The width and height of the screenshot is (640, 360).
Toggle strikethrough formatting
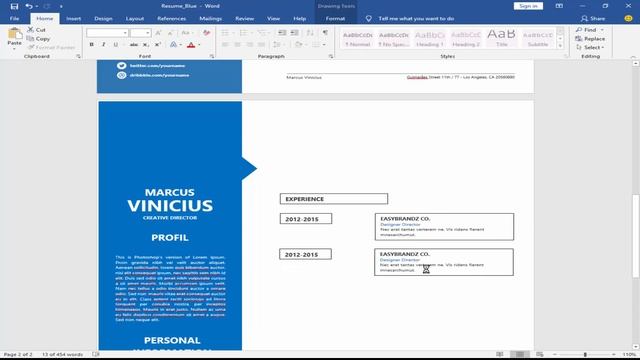(x=133, y=44)
